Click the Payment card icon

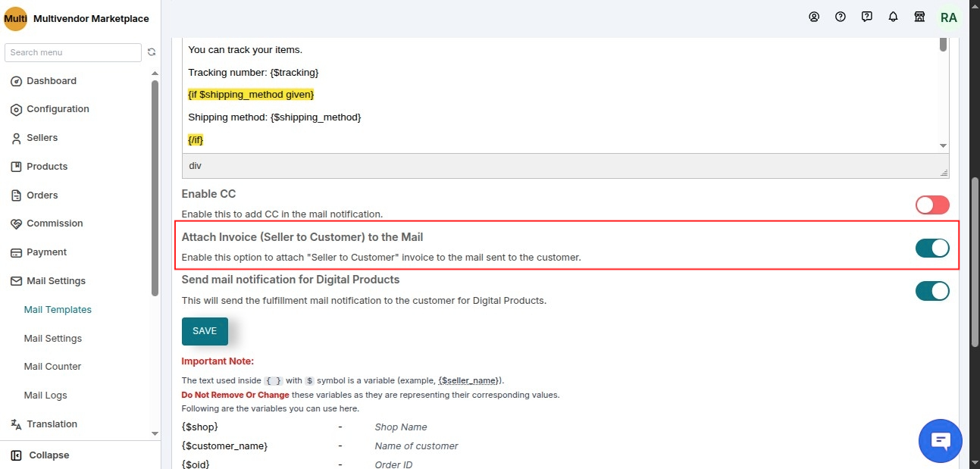click(x=16, y=252)
